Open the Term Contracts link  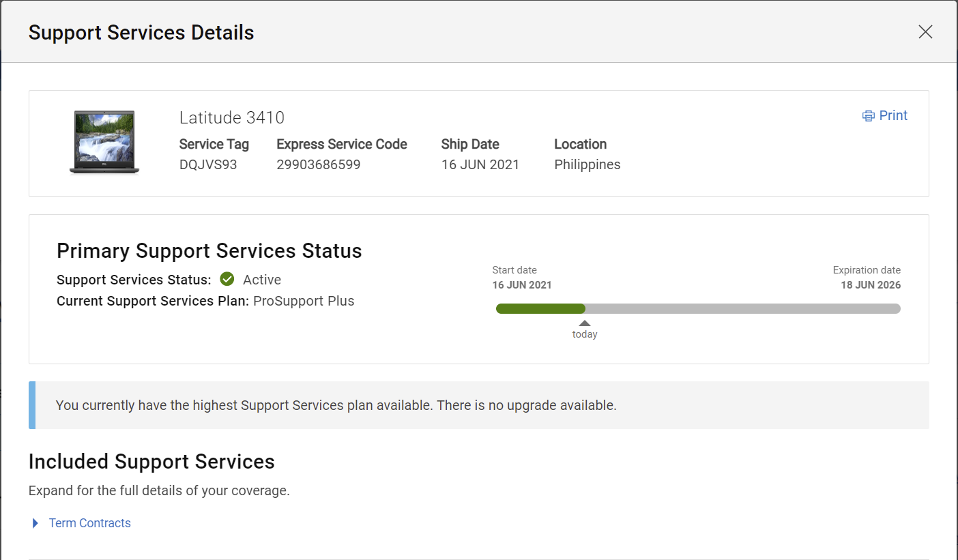[90, 523]
